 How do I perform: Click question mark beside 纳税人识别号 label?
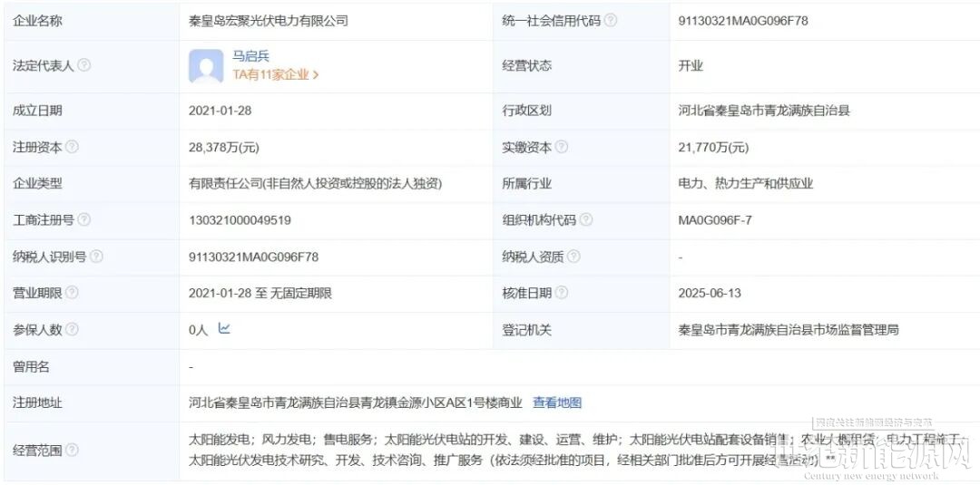tap(97, 257)
